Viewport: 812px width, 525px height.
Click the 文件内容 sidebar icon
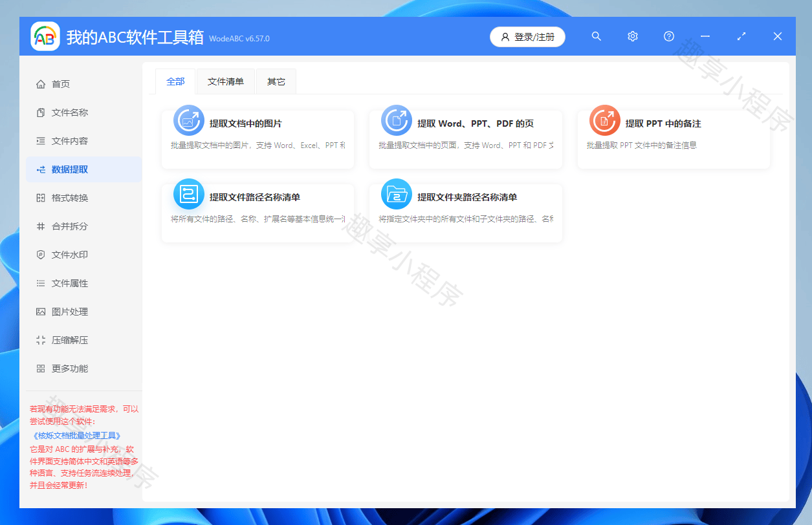pos(41,141)
